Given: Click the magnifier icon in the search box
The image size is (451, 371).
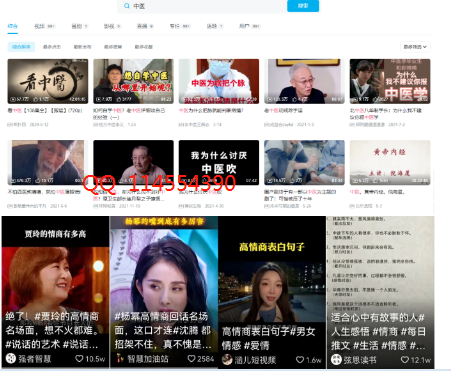Looking at the screenshot, I should point(127,6).
